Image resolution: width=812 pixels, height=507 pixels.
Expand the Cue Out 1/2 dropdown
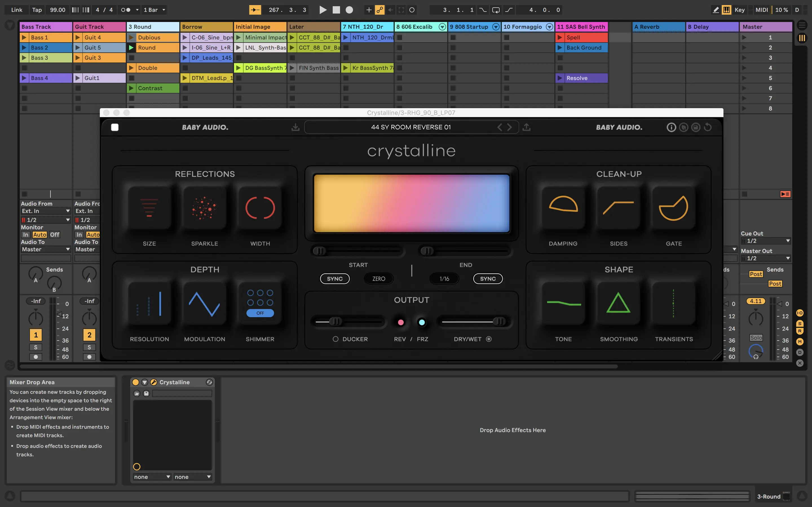point(765,241)
